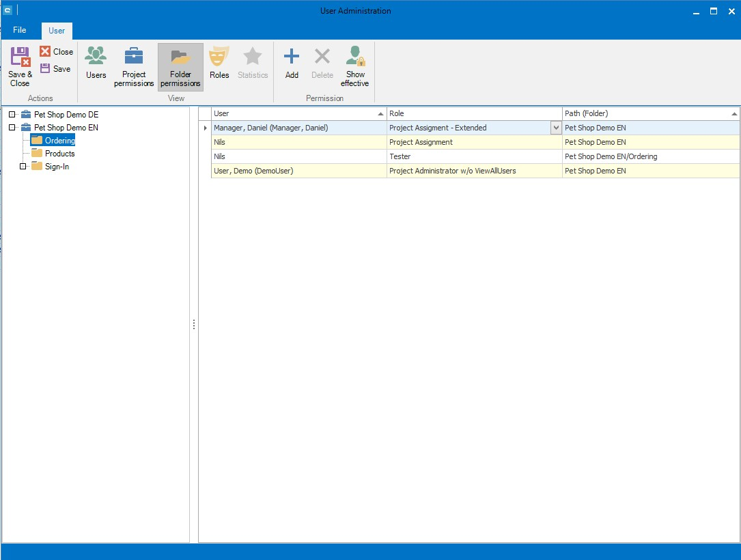Switch to Project permissions view
This screenshot has width=741, height=560.
[134, 66]
